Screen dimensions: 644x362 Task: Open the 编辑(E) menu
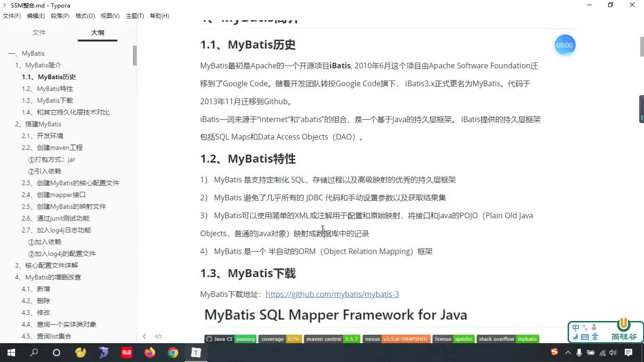tap(36, 16)
